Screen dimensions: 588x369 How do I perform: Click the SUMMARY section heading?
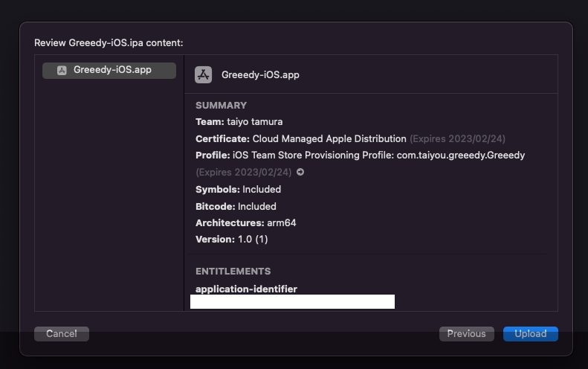(x=222, y=106)
